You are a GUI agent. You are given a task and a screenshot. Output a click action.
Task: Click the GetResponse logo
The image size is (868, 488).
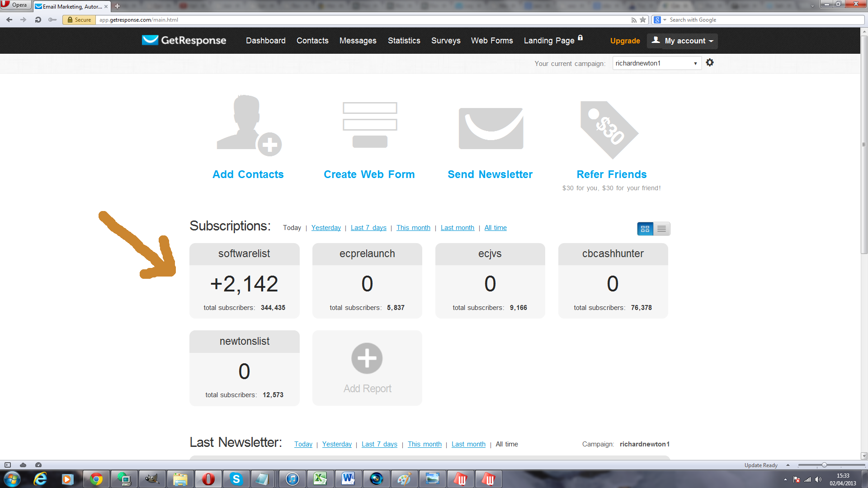pos(184,40)
